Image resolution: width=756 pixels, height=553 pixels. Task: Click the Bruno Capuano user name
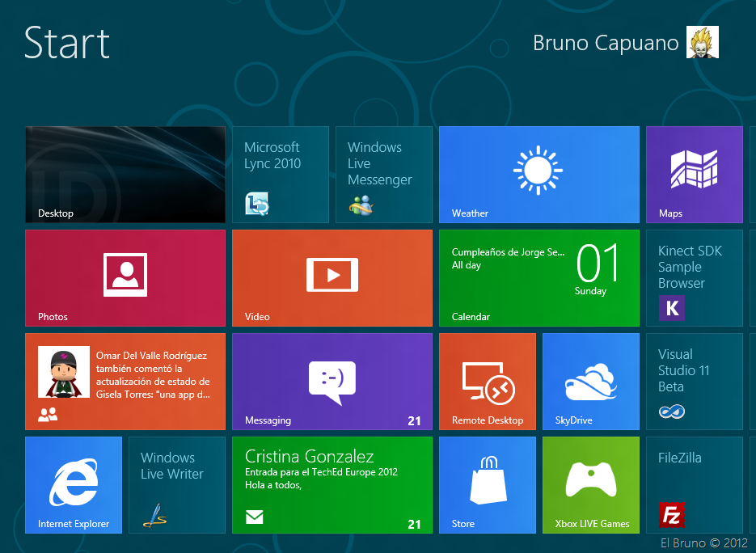[x=606, y=43]
